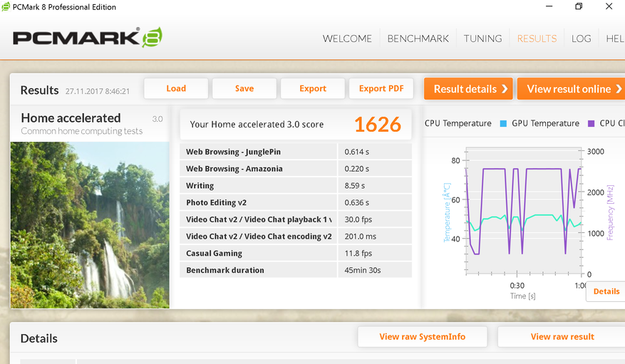625x364 pixels.
Task: Switch to the BENCHMARK tab
Action: coord(418,38)
